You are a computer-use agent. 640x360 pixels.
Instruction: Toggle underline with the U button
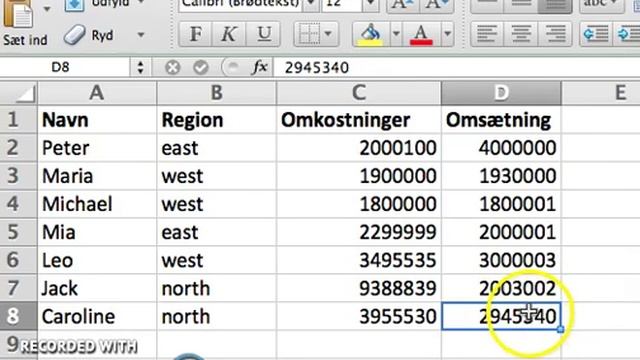264,34
